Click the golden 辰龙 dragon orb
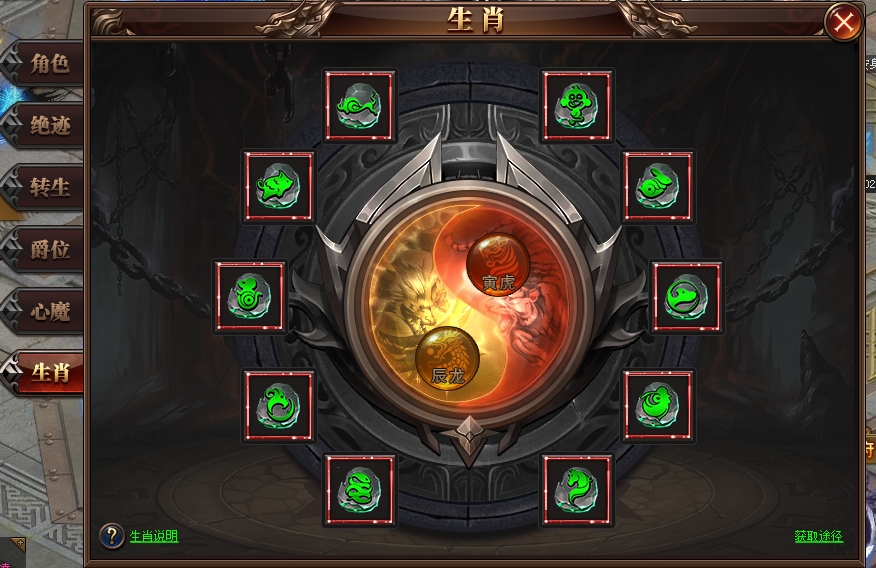 coord(447,358)
